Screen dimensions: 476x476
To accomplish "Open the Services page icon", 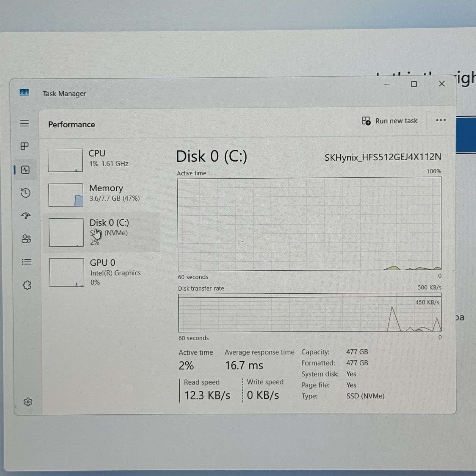I will [x=27, y=285].
